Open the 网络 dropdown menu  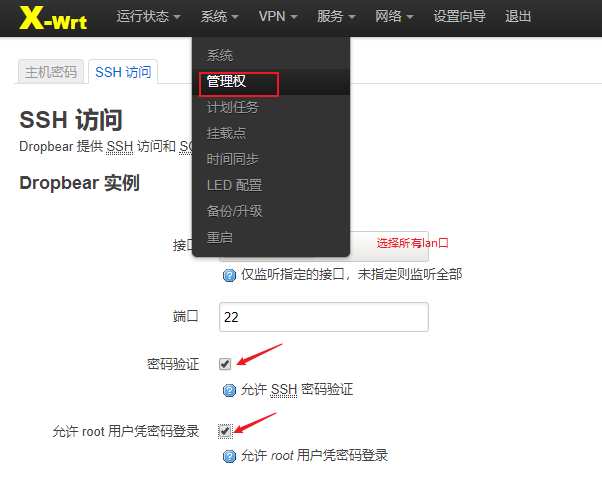coord(394,17)
